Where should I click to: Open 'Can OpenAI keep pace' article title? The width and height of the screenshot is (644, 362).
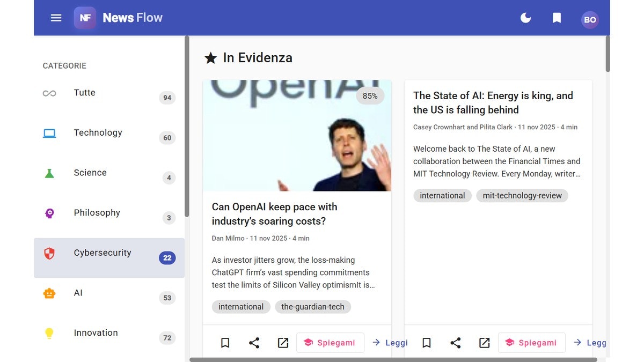click(275, 214)
